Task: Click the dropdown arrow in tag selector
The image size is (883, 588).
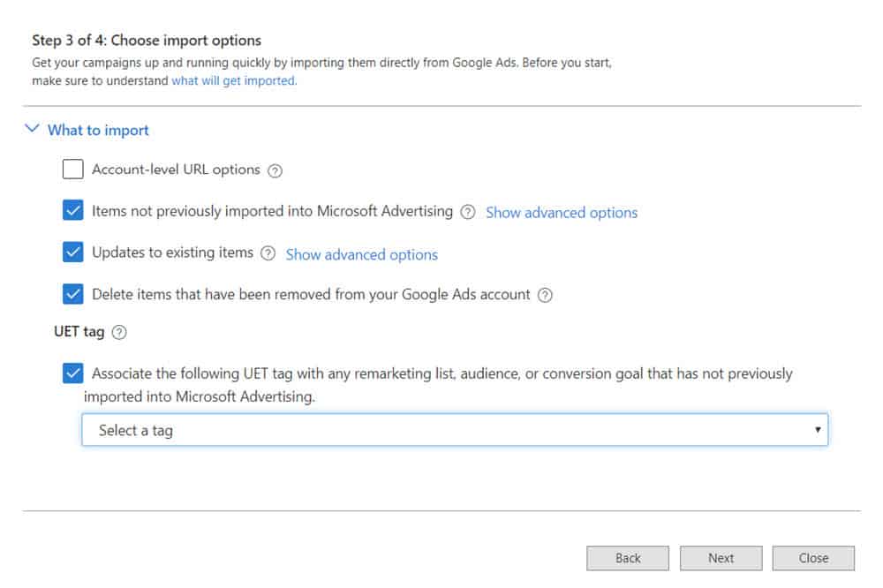Action: point(817,430)
